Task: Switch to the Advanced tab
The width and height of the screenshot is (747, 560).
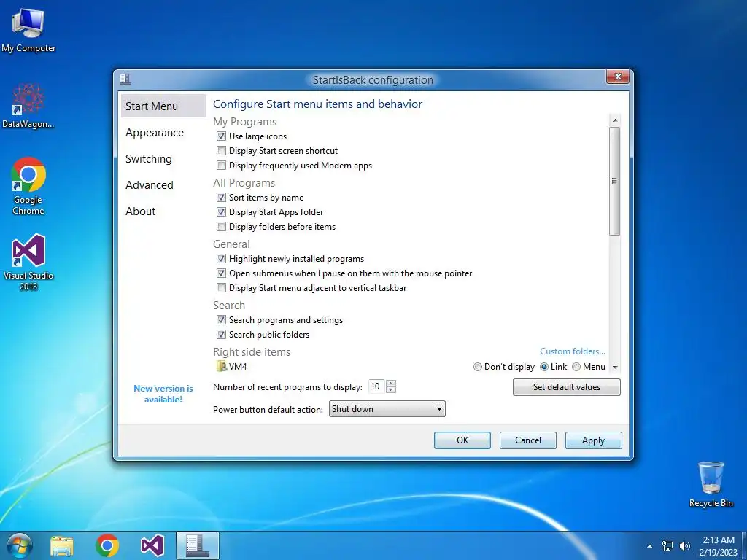Action: 149,184
